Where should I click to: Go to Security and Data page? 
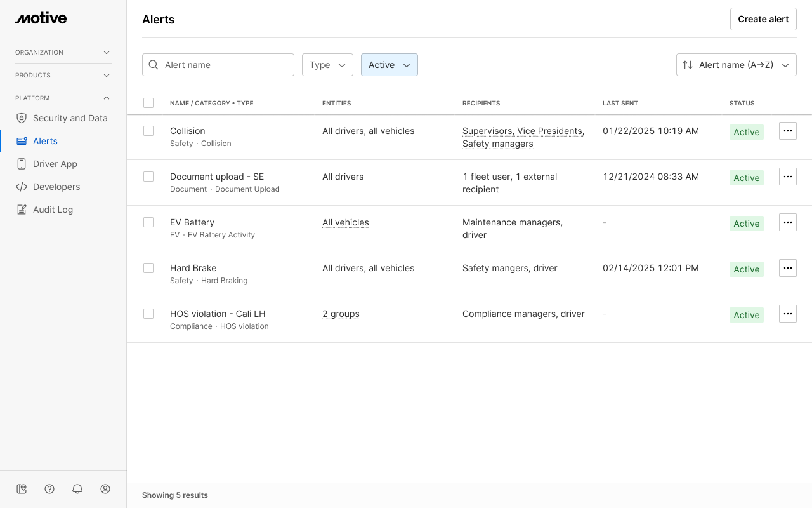pyautogui.click(x=70, y=118)
